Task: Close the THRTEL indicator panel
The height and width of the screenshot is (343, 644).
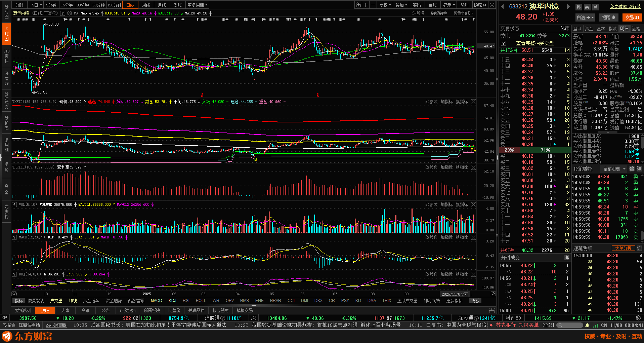Action: [x=473, y=167]
